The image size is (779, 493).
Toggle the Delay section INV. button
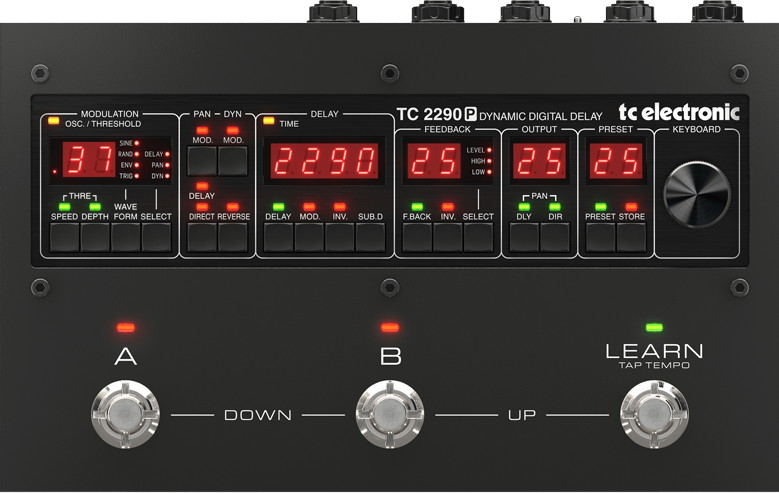[340, 237]
